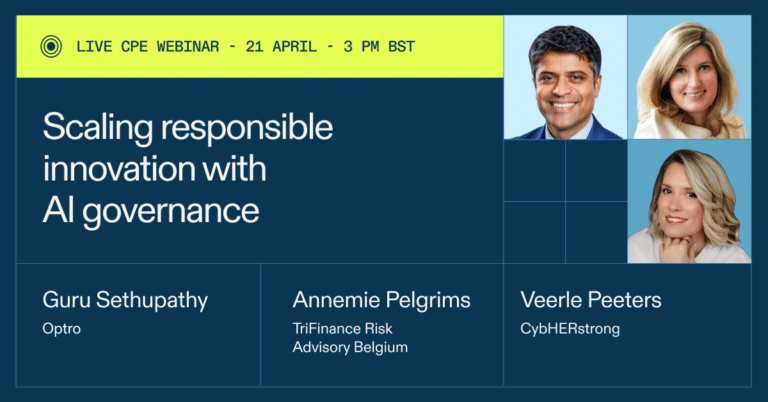
Task: Open the headshot of the woman resting her chin on her hand
Action: click(x=689, y=202)
